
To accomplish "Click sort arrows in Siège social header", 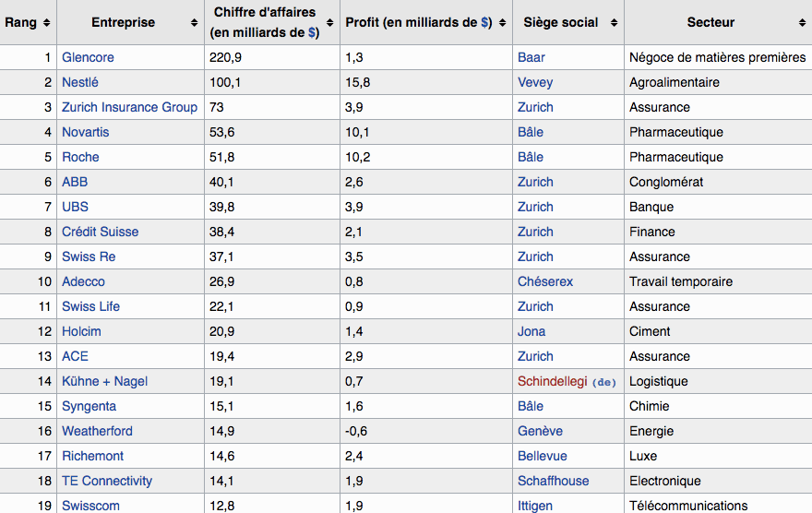I will coord(614,22).
